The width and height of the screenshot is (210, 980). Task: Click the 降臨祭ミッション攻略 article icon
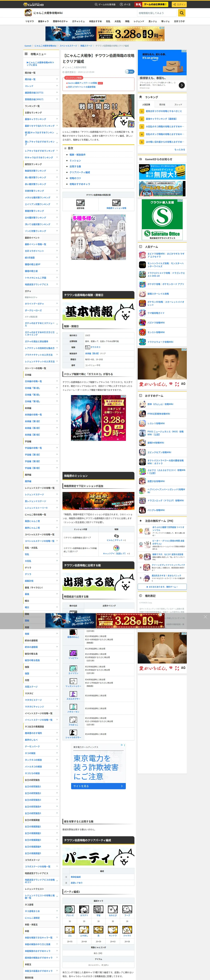tap(116, 203)
